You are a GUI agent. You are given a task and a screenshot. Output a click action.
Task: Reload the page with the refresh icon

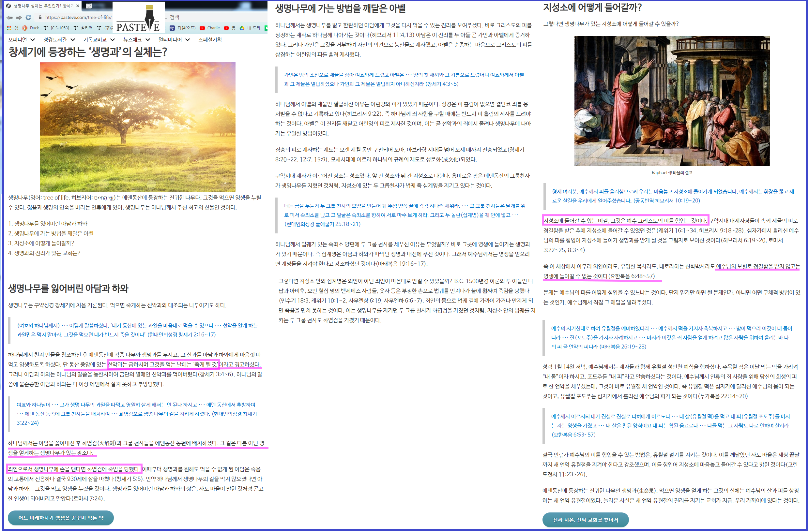29,17
